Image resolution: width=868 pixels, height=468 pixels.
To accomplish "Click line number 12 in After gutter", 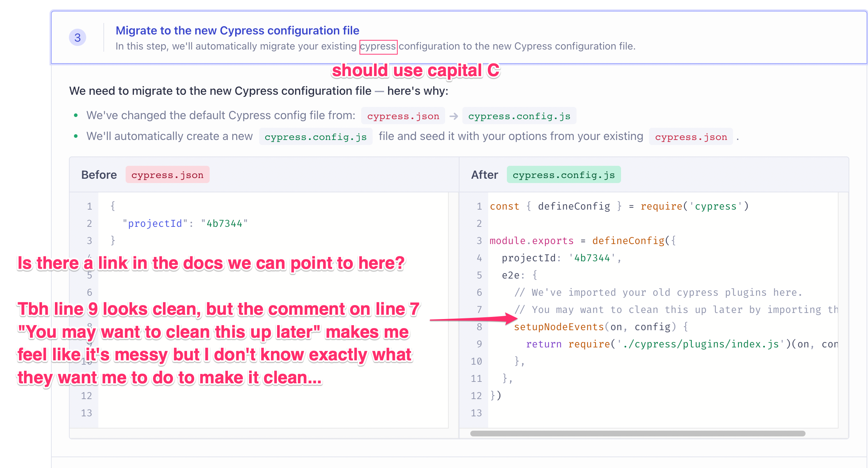I will coord(476,396).
